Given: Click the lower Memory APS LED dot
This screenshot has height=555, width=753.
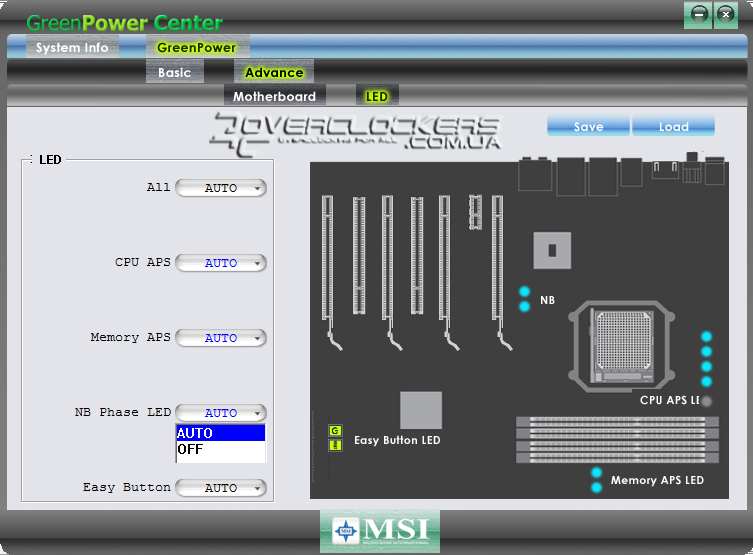Looking at the screenshot, I should 596,487.
